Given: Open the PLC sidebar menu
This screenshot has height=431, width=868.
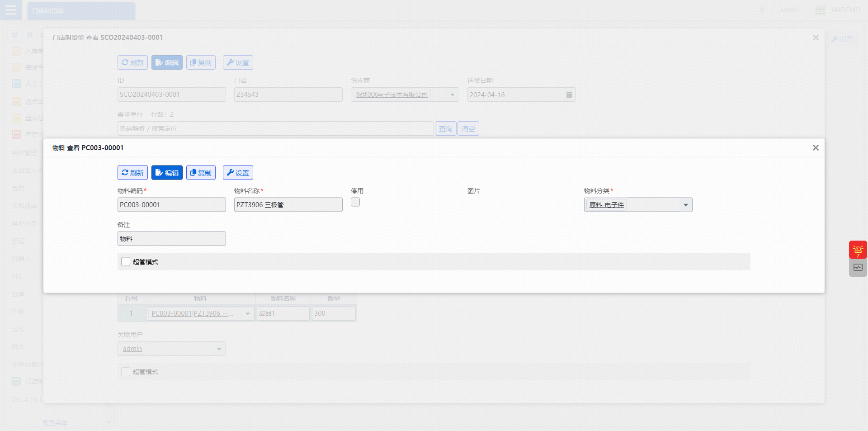Looking at the screenshot, I should pyautogui.click(x=17, y=276).
